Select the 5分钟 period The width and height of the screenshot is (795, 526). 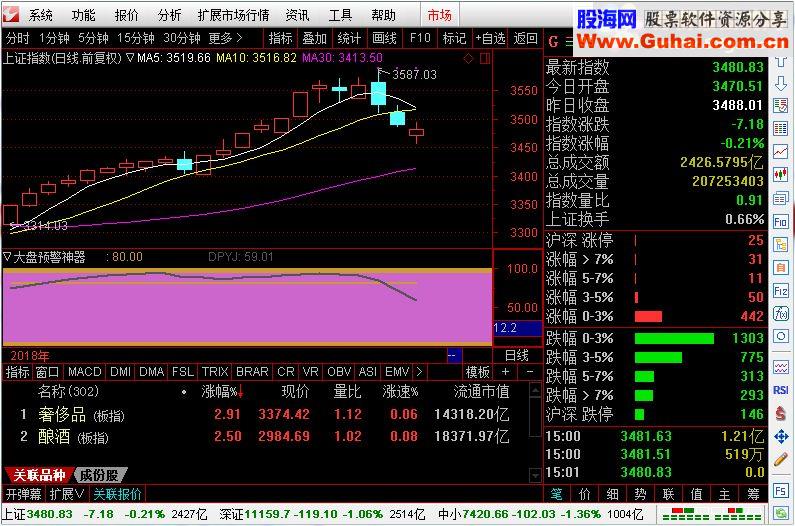pyautogui.click(x=93, y=38)
